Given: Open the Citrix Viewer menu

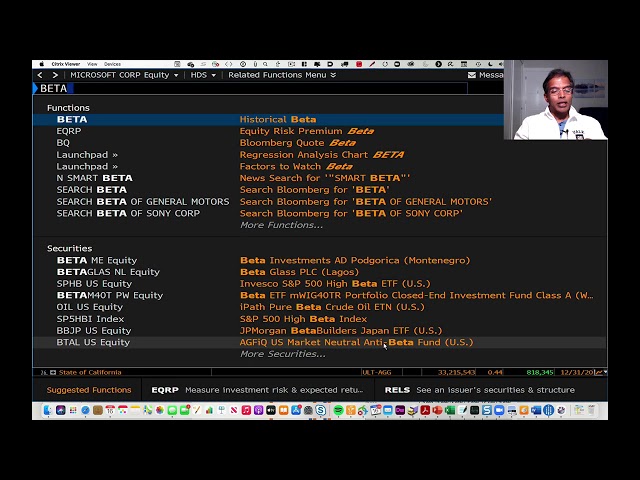Looking at the screenshot, I should tap(66, 64).
